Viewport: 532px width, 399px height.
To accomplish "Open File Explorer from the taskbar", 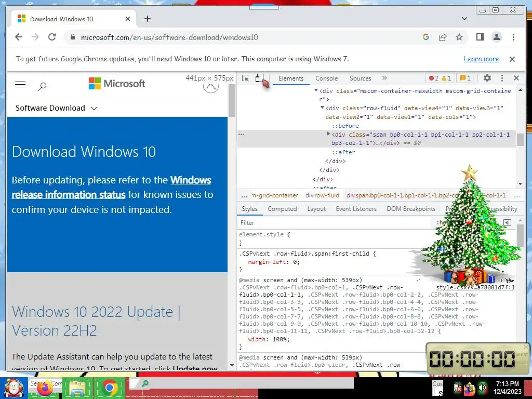I will 78,388.
